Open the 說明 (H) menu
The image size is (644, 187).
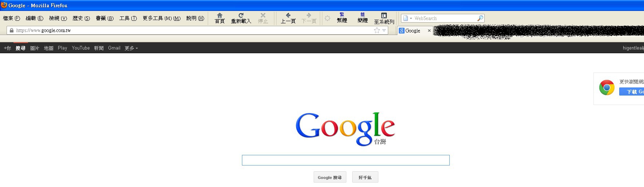point(195,18)
